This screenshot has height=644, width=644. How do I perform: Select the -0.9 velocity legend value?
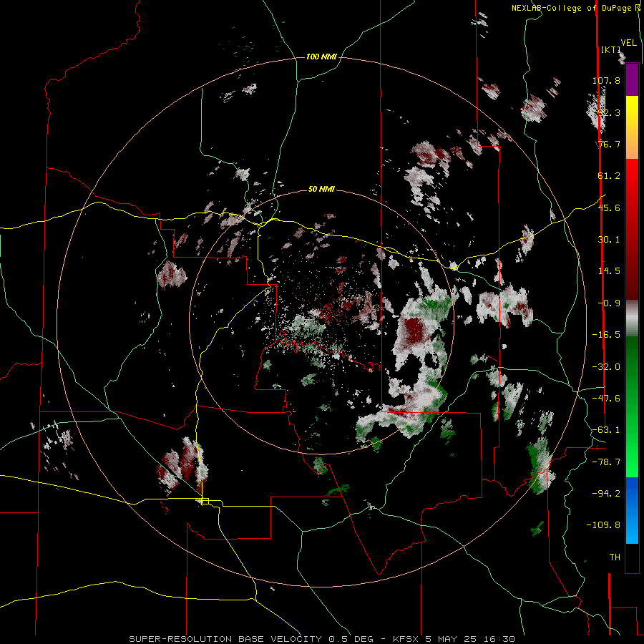click(609, 303)
